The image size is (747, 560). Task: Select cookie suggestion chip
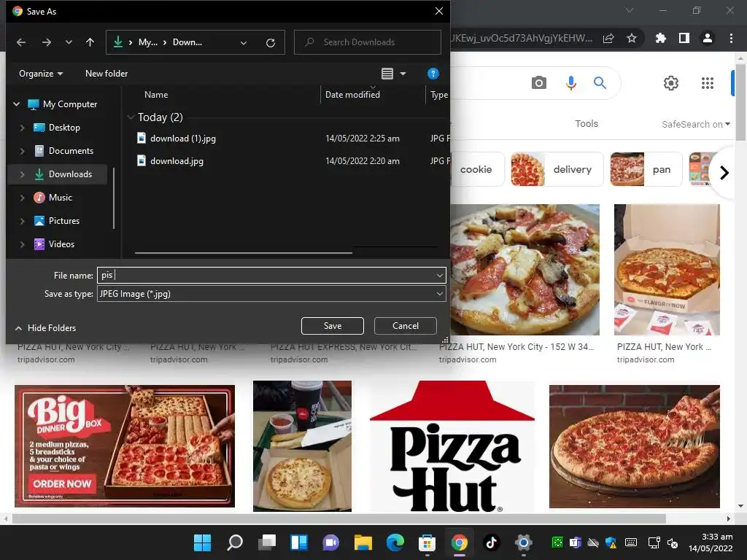click(x=476, y=169)
